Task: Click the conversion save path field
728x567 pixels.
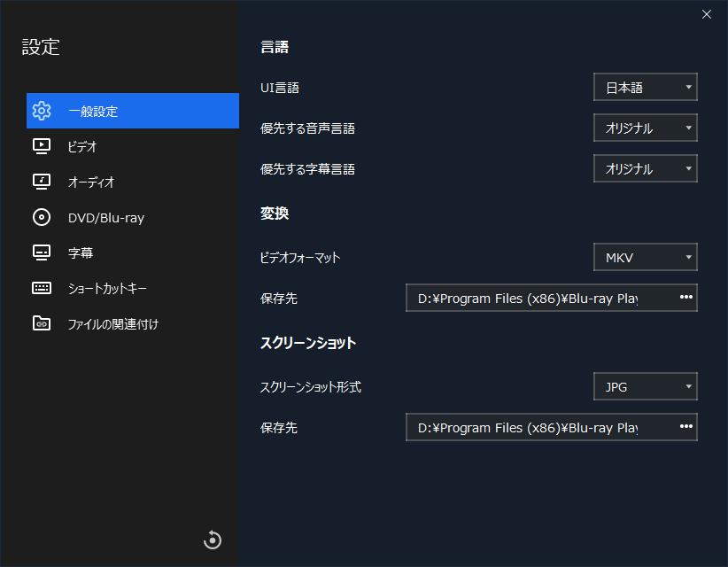Action: (531, 298)
